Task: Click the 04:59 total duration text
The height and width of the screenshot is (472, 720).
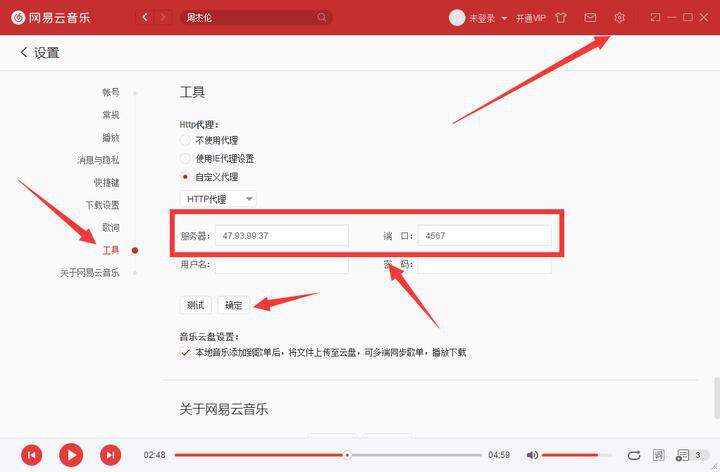Action: tap(499, 455)
